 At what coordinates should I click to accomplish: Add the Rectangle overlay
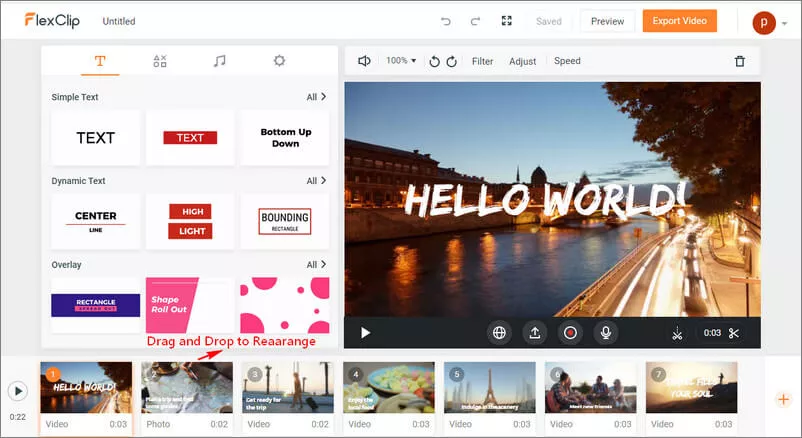pos(96,305)
